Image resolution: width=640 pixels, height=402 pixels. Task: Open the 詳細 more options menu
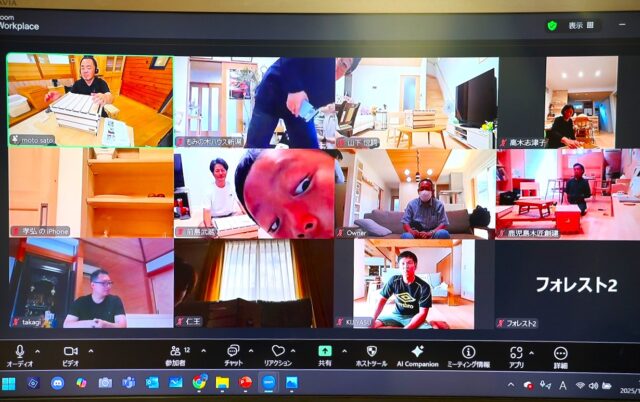coord(560,353)
